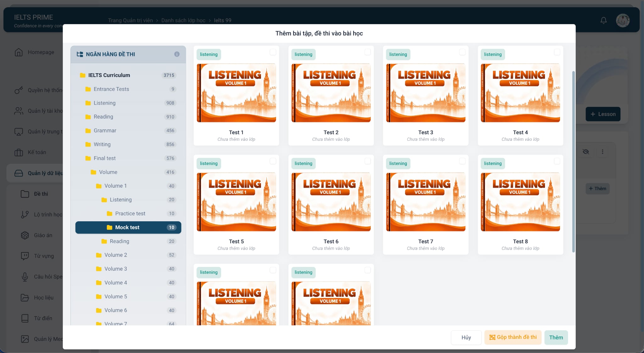Click the Giáo án cube icon
This screenshot has width=644, height=353.
pos(25,235)
